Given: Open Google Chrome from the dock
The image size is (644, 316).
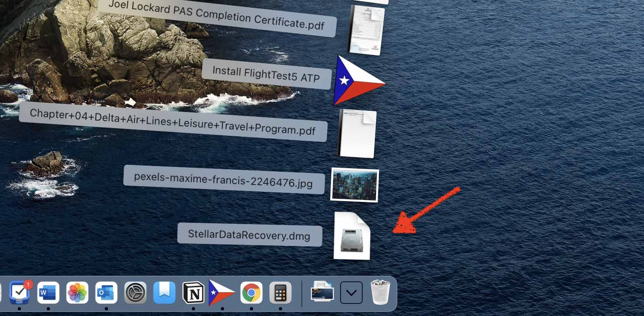Looking at the screenshot, I should tap(251, 293).
